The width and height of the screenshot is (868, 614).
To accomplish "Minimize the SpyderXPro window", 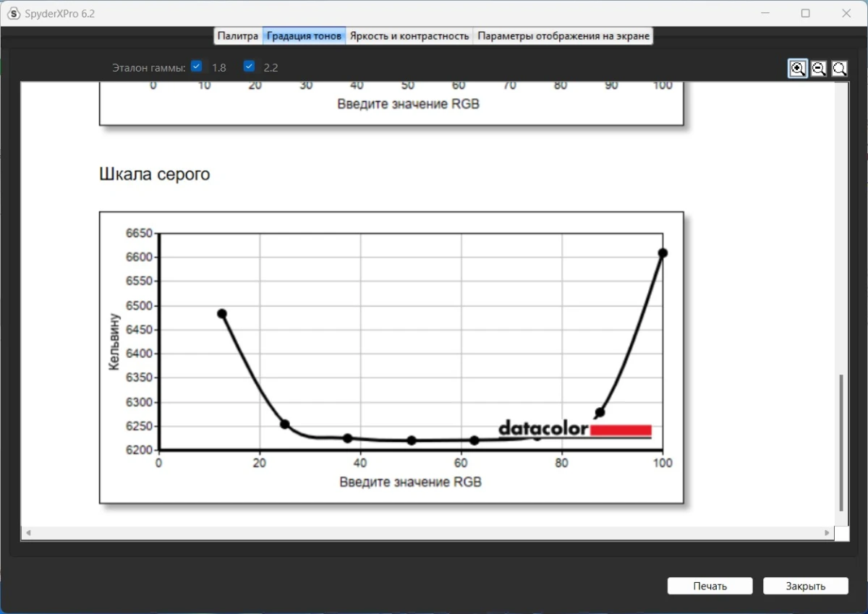I will [765, 13].
